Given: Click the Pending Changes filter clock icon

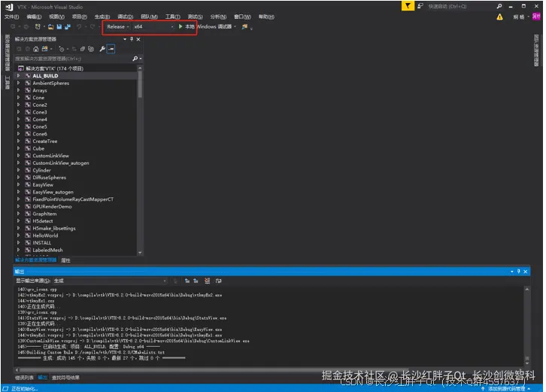Looking at the screenshot, I should pyautogui.click(x=61, y=49).
